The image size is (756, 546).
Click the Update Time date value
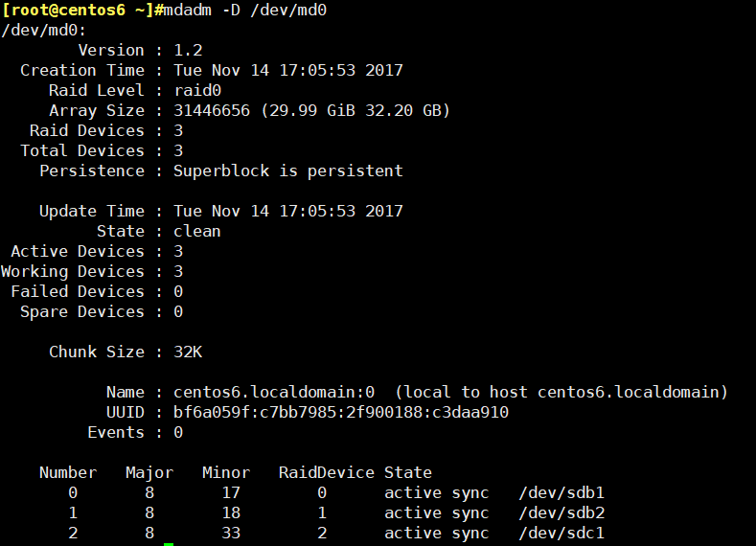pyautogui.click(x=288, y=211)
